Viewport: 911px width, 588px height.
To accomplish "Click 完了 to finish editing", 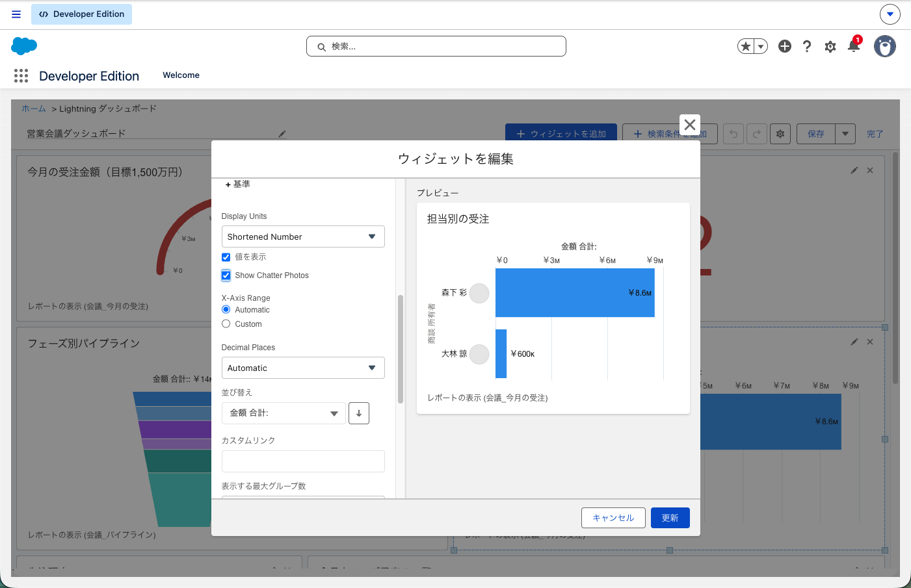I will coord(875,134).
